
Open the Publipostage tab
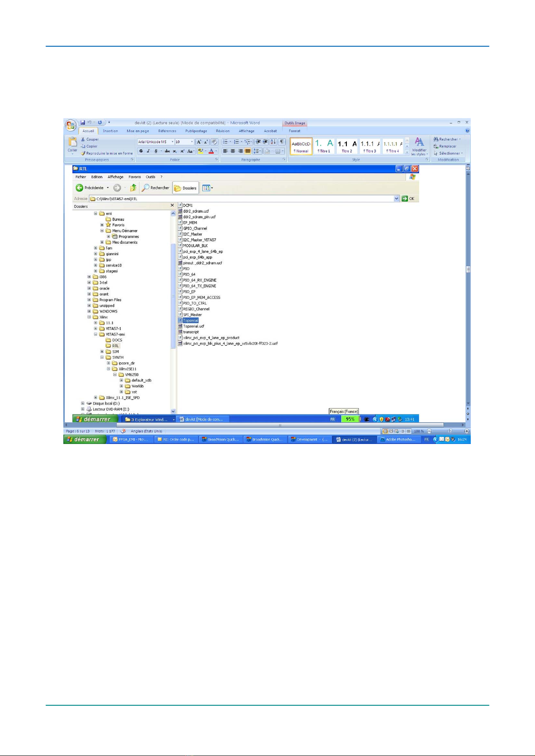click(x=196, y=131)
